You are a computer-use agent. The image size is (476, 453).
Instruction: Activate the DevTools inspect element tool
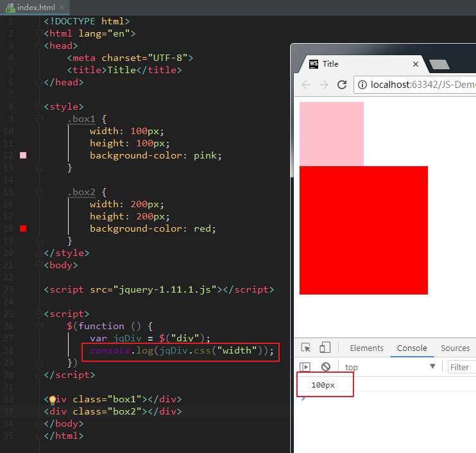306,347
